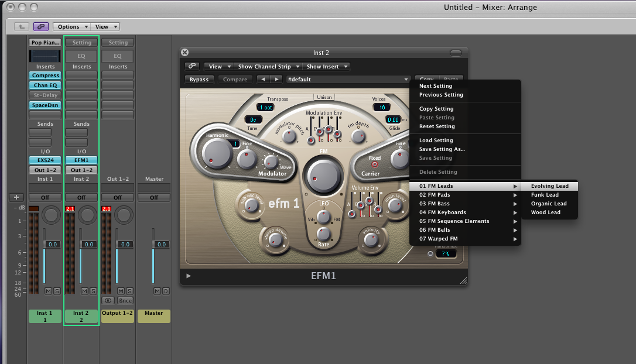The width and height of the screenshot is (636, 364).
Task: Toggle the Master channel D button
Action: click(166, 291)
